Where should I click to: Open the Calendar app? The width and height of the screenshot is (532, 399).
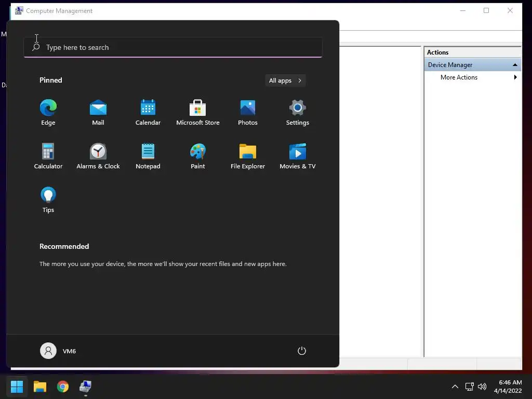pyautogui.click(x=148, y=113)
